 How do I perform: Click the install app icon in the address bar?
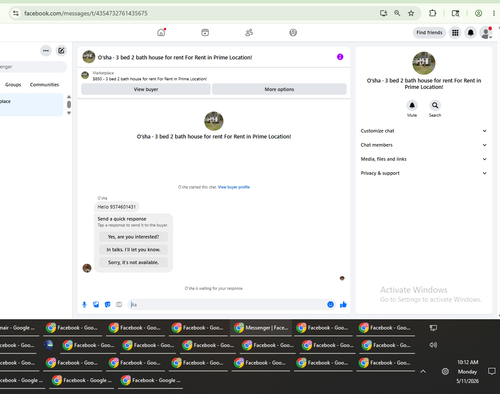click(384, 13)
